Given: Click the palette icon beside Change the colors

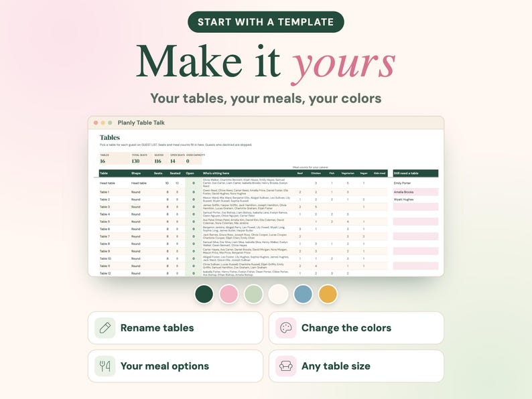Looking at the screenshot, I should click(285, 328).
